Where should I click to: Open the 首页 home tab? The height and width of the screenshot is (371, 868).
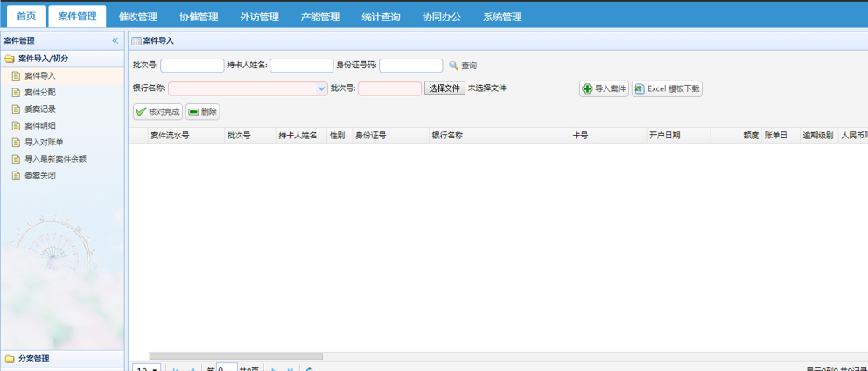point(26,17)
